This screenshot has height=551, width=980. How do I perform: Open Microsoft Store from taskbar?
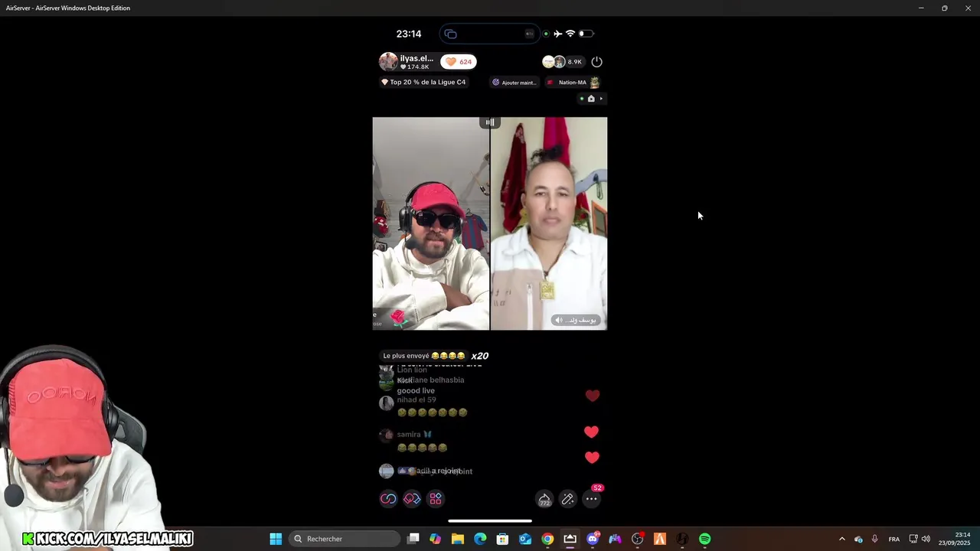click(x=502, y=539)
